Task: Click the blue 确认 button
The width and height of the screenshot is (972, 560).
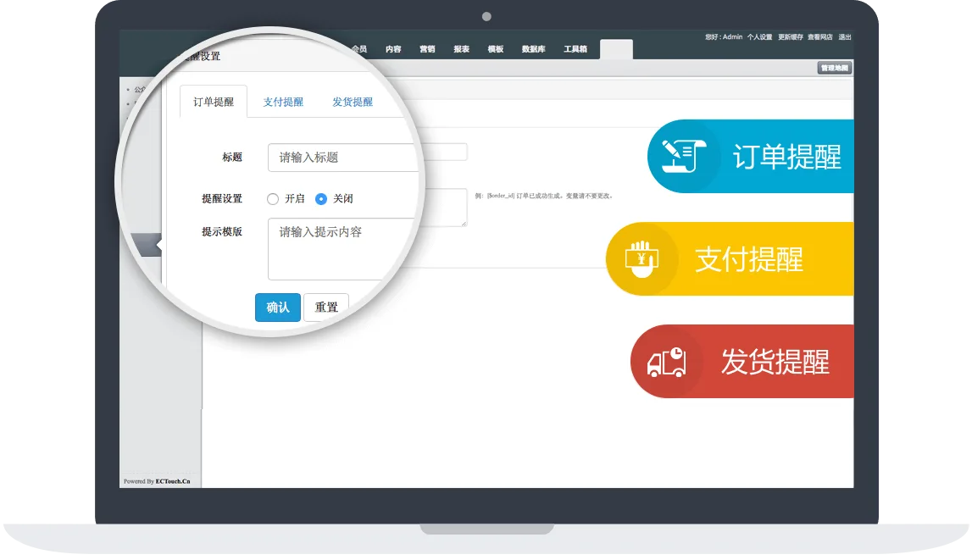Action: click(x=278, y=308)
